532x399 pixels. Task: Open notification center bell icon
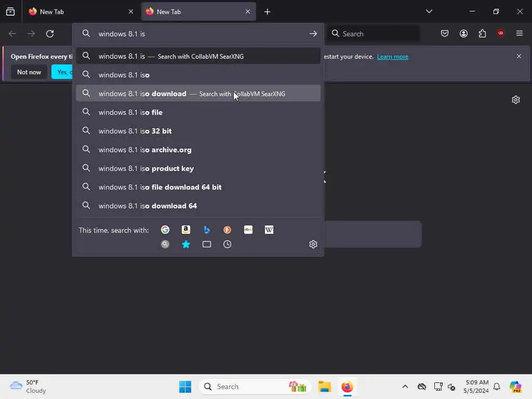click(497, 387)
